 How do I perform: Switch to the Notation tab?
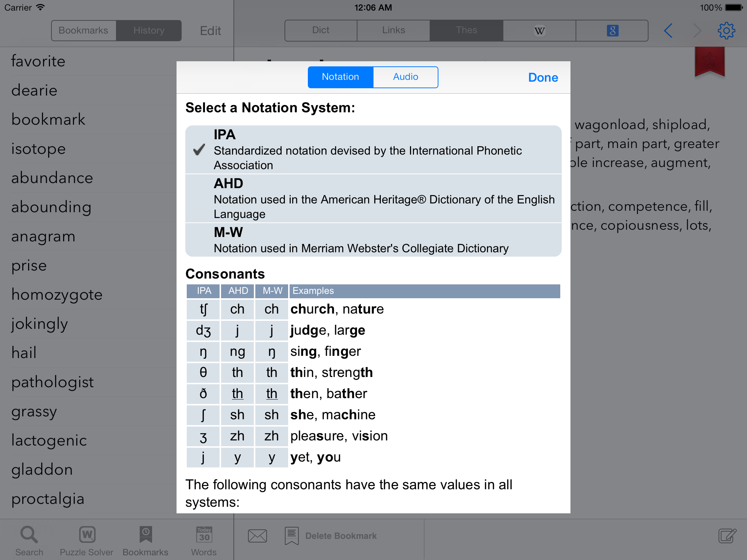pos(340,77)
